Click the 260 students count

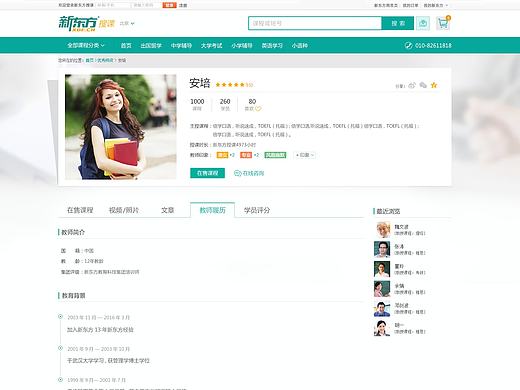(225, 101)
